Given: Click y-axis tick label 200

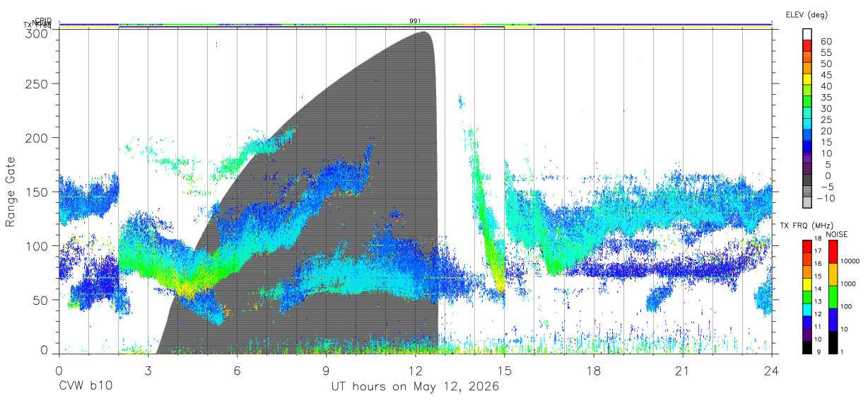Looking at the screenshot, I should (x=37, y=137).
